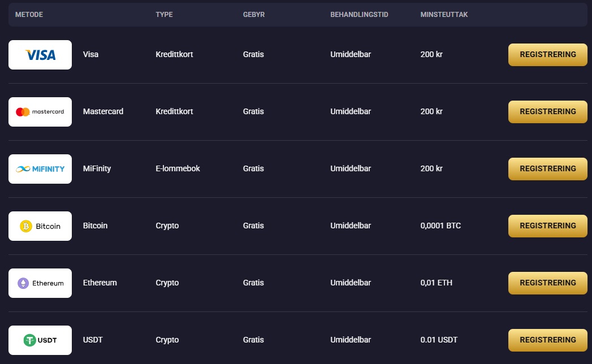Select the MiFinity logo tile
592x364 pixels.
(40, 169)
